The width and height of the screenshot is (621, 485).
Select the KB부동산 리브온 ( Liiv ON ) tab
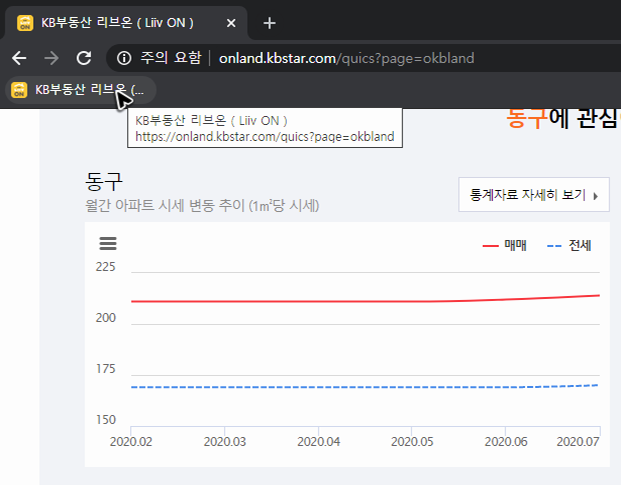click(126, 23)
